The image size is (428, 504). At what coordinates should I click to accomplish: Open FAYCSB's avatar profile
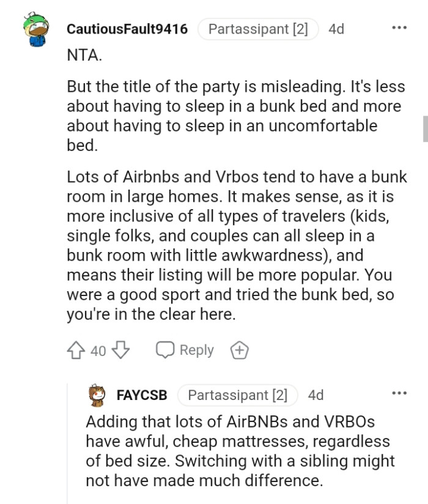[96, 396]
